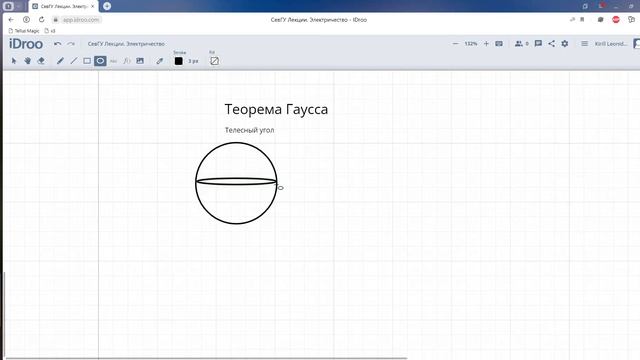
Task: Open board settings gear
Action: (x=564, y=44)
